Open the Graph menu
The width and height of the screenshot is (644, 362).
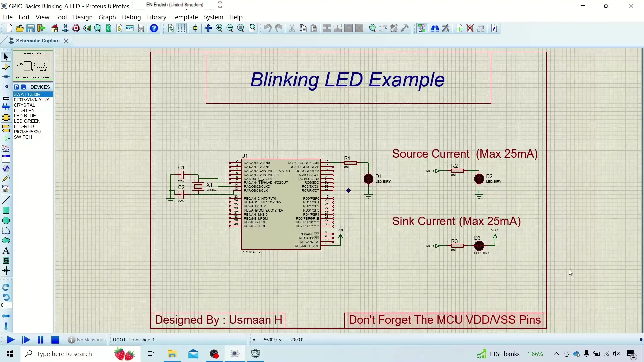coord(107,17)
